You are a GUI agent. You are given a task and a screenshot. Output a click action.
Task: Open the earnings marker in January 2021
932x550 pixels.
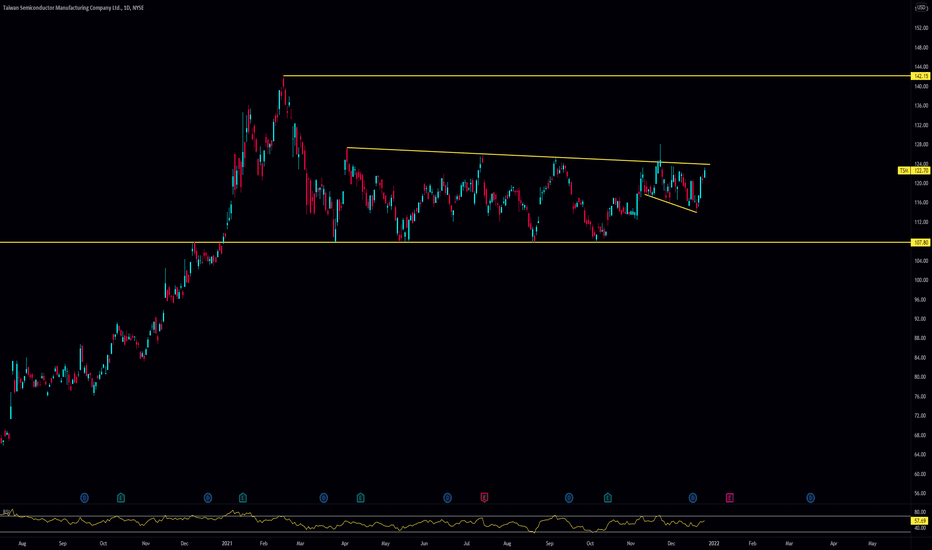tap(243, 498)
